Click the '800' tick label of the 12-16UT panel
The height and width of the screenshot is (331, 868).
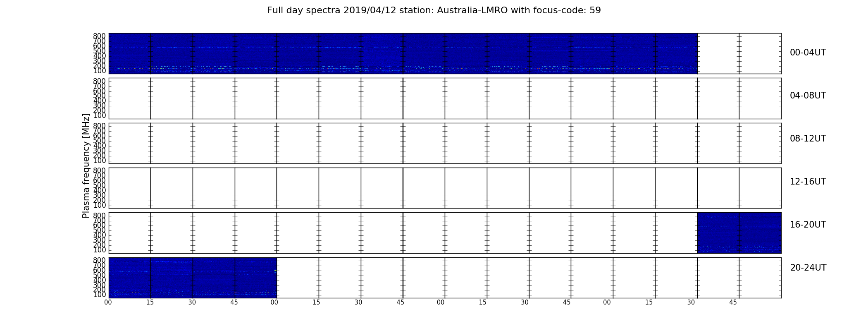100,170
